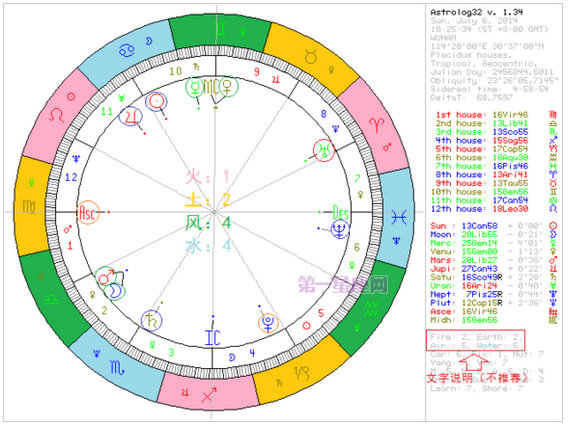Click the circled Sun glyph in the chart wheel
This screenshot has width=568, height=425.
(x=156, y=101)
